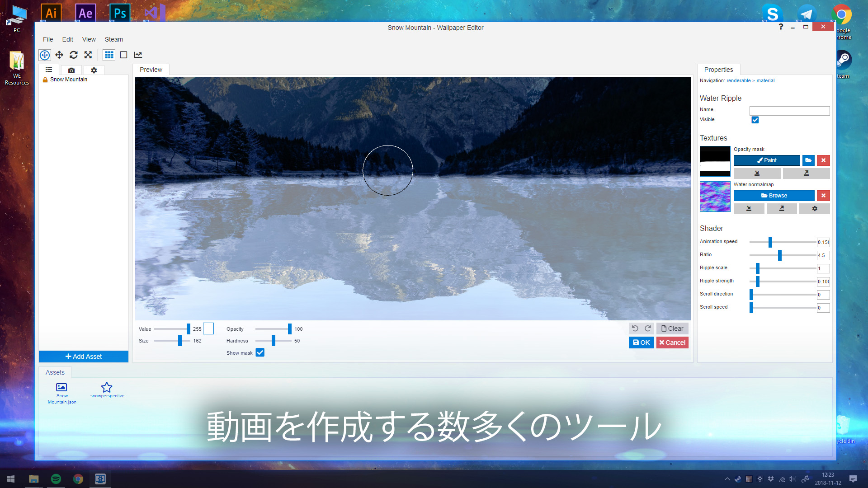The height and width of the screenshot is (488, 868).
Task: Click the Preview tab
Action: (151, 70)
